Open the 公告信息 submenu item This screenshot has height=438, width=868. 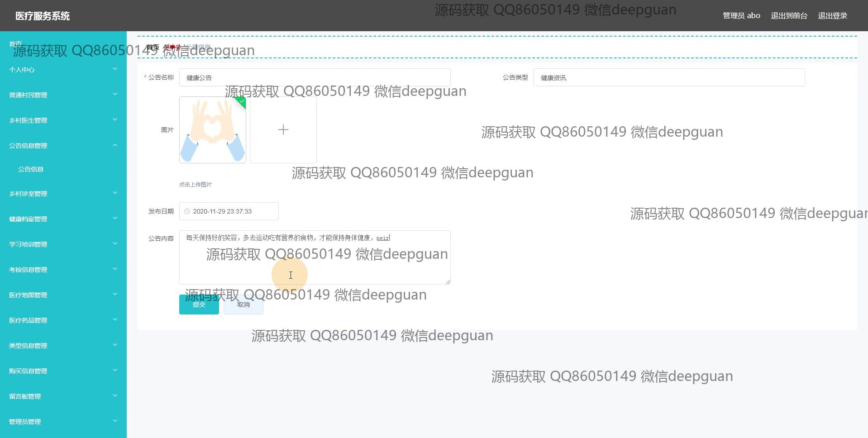pyautogui.click(x=63, y=169)
